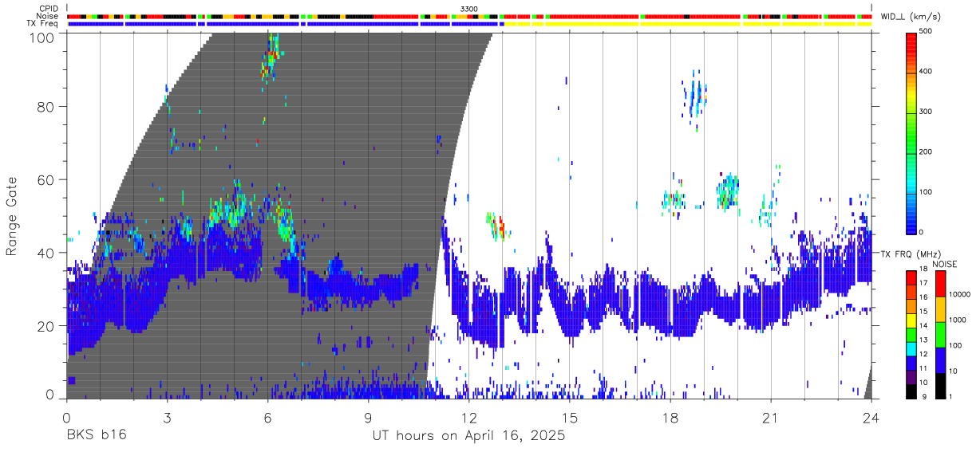
Task: Click the '400' tick on width colorbar
Action: click(927, 72)
